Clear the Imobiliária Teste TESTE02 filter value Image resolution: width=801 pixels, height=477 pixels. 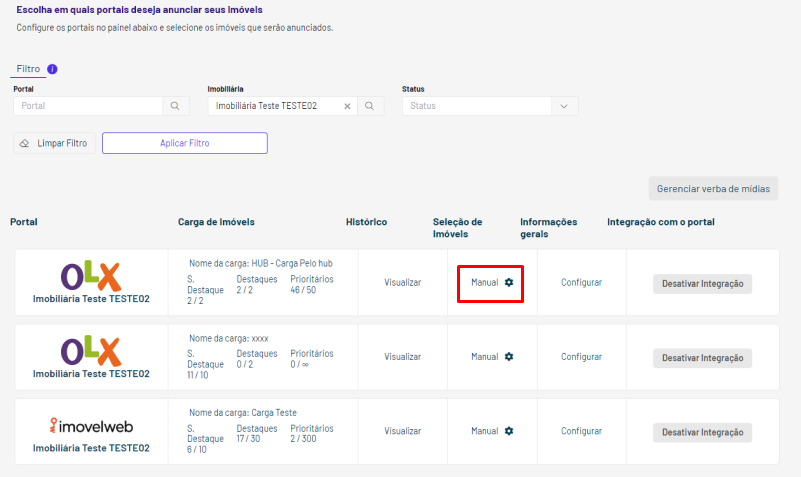click(347, 106)
